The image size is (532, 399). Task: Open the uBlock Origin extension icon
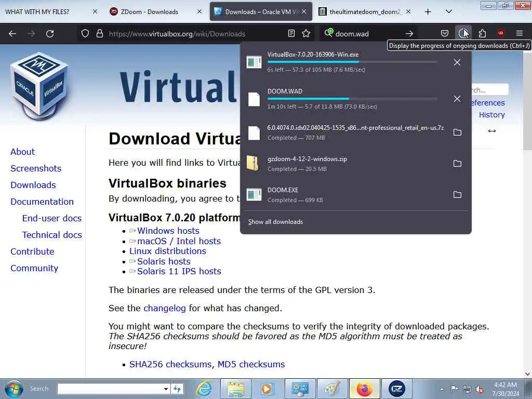click(500, 33)
